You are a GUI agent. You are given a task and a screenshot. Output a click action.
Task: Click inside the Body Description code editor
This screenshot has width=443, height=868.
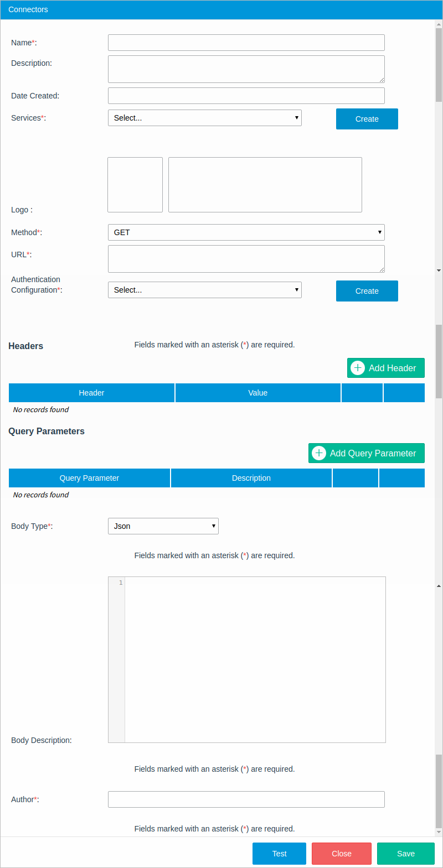click(255, 659)
